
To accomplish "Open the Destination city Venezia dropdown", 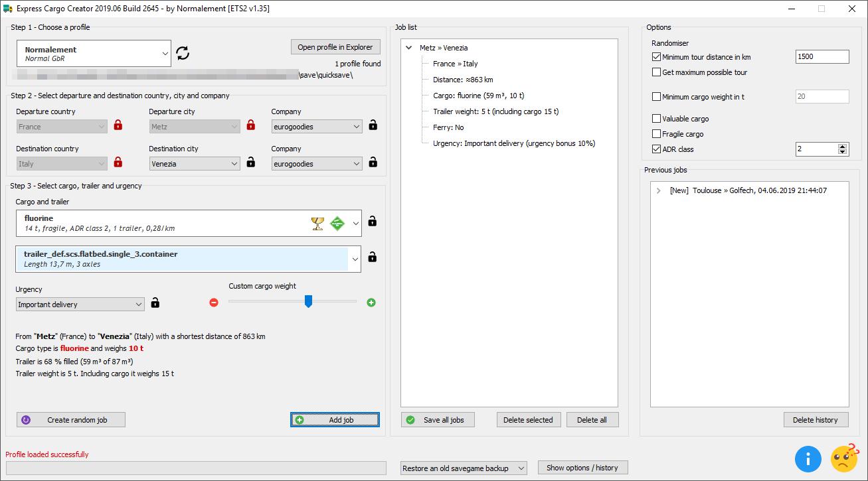I will pos(195,164).
